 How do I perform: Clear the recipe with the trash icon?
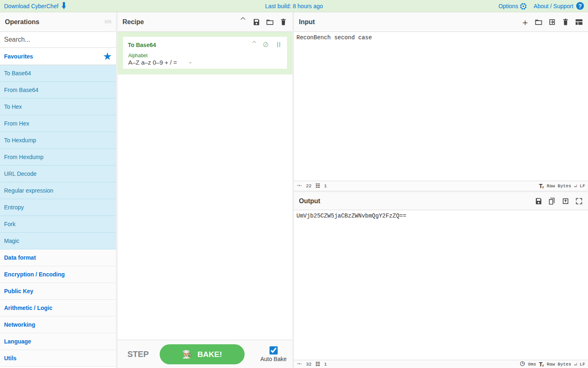coord(283,22)
